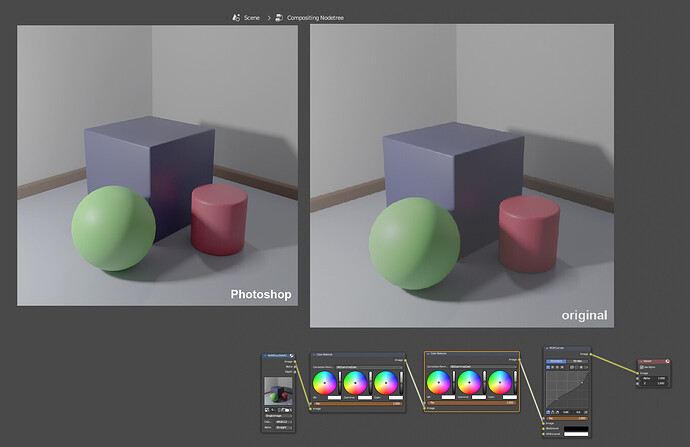Screen dimensions: 690x447
Task: Open the Single Image source dropdown
Action: (278, 416)
